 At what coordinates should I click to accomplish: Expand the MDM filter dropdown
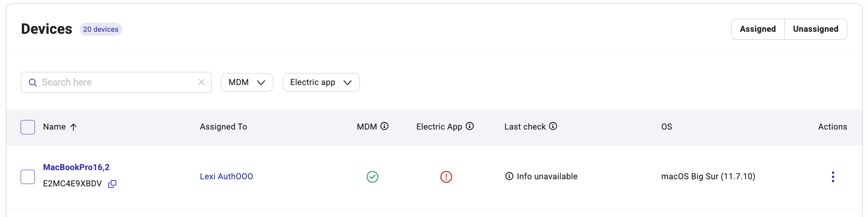(x=247, y=82)
